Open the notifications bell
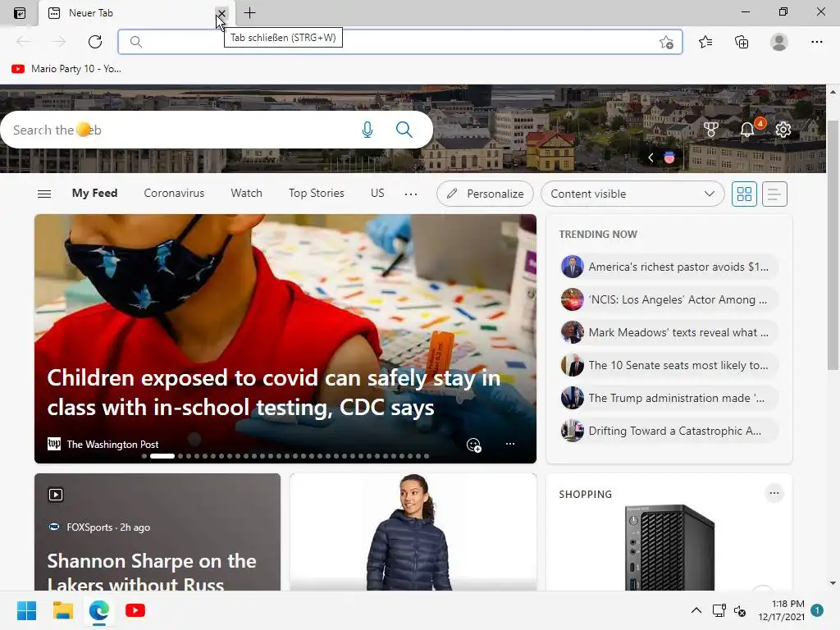The height and width of the screenshot is (630, 840). 746,129
